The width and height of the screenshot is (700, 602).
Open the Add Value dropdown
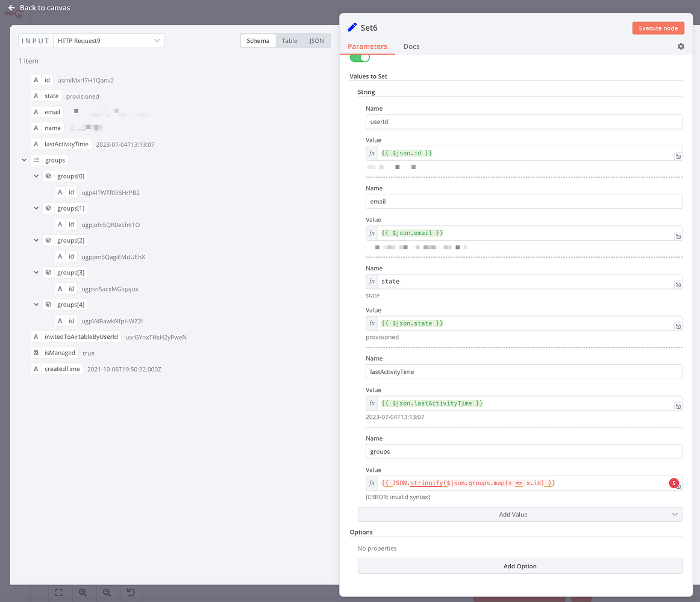(x=520, y=515)
